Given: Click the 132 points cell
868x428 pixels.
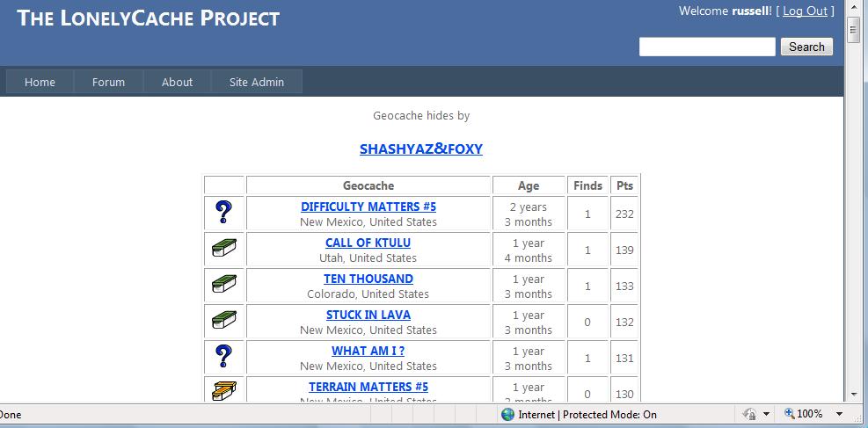Looking at the screenshot, I should [624, 322].
